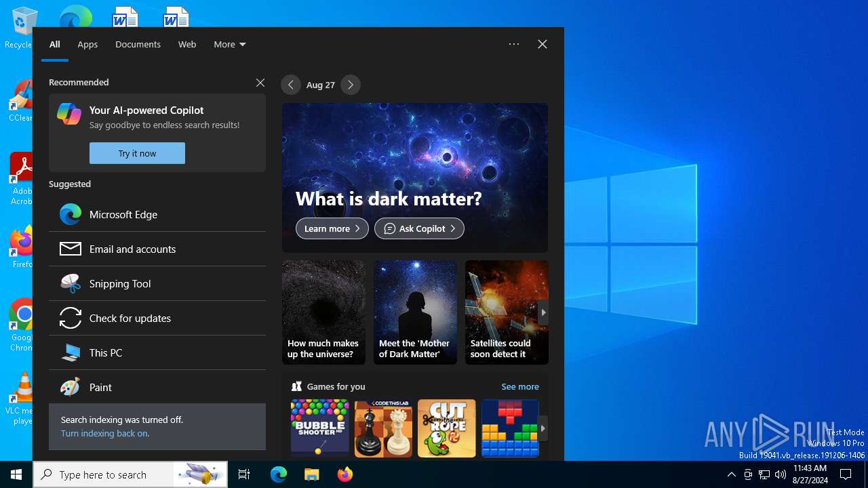
Task: Open Cut the Rope game
Action: click(x=447, y=428)
